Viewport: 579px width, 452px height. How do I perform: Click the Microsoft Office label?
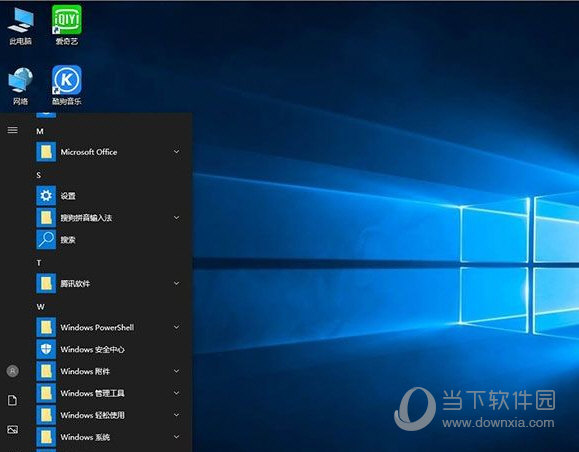[x=89, y=152]
